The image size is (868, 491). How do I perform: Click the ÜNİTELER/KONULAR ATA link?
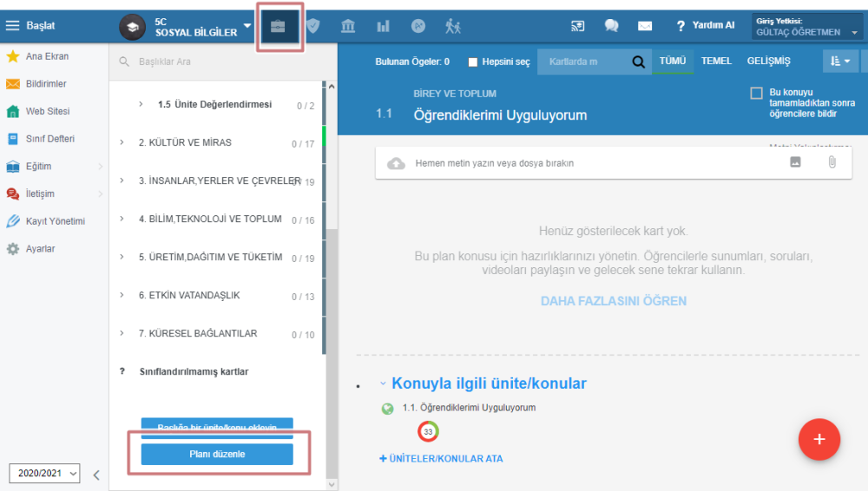click(x=441, y=458)
